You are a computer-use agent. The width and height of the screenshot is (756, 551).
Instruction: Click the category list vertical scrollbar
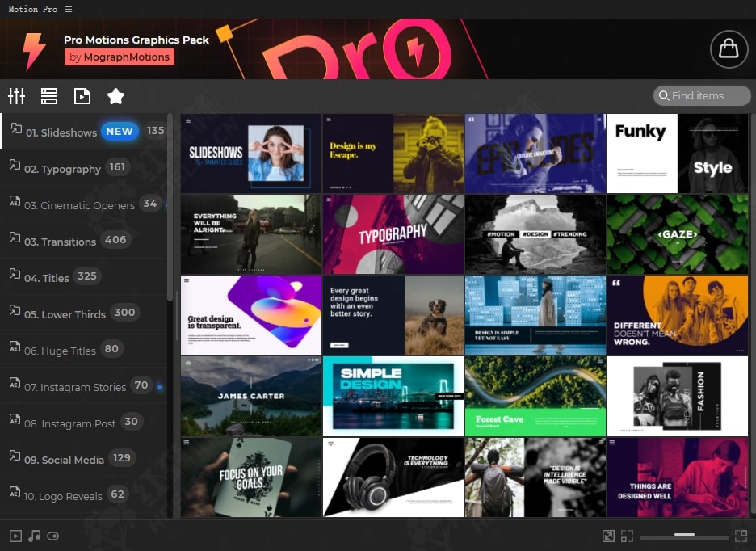click(x=170, y=208)
